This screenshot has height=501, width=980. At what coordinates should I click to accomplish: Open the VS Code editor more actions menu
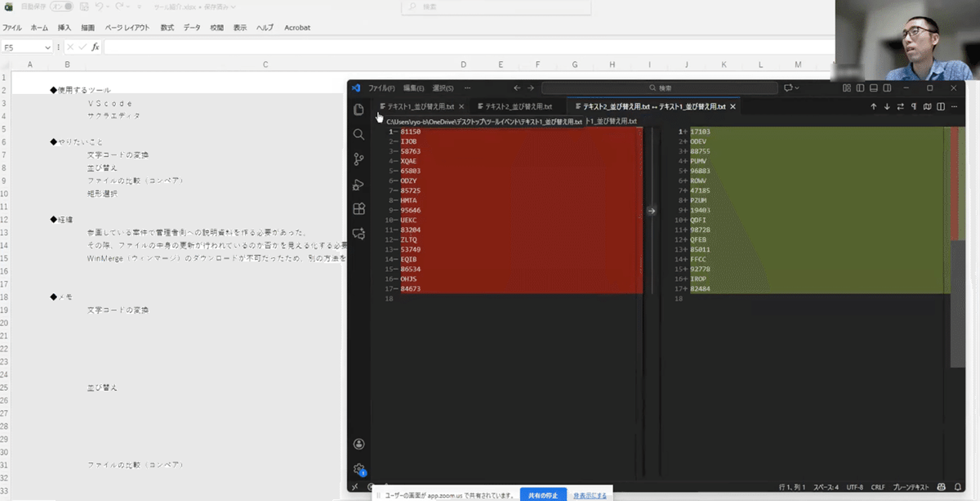coord(954,107)
